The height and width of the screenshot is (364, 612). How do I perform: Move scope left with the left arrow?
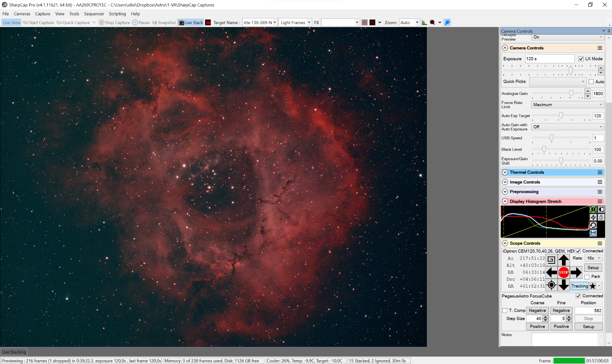coord(552,273)
